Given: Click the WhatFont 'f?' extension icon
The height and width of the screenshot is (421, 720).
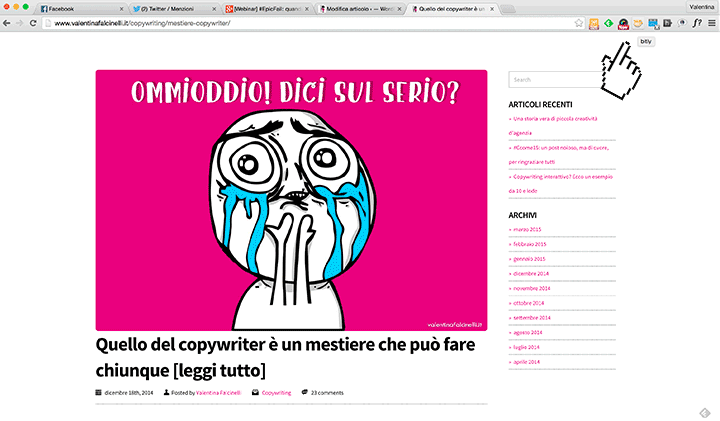Looking at the screenshot, I should [x=697, y=23].
